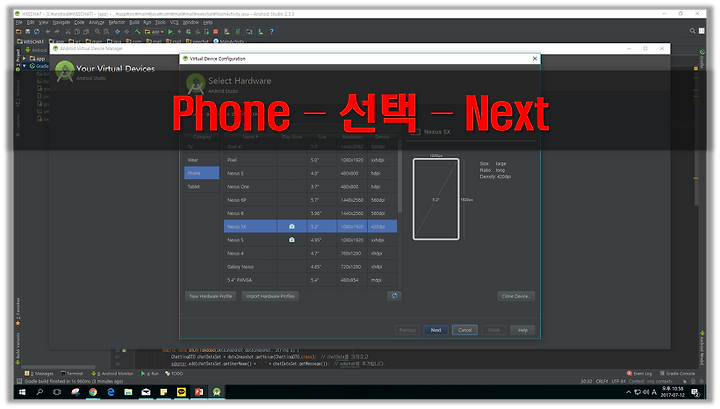Click the Open folder toolbar icon
Image resolution: width=720 pixels, height=409 pixels.
tap(19, 32)
